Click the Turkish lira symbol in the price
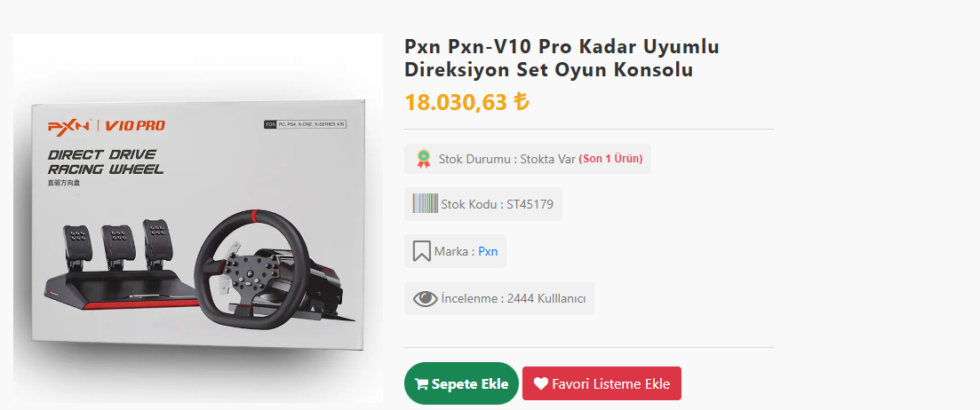980x410 pixels. [521, 101]
